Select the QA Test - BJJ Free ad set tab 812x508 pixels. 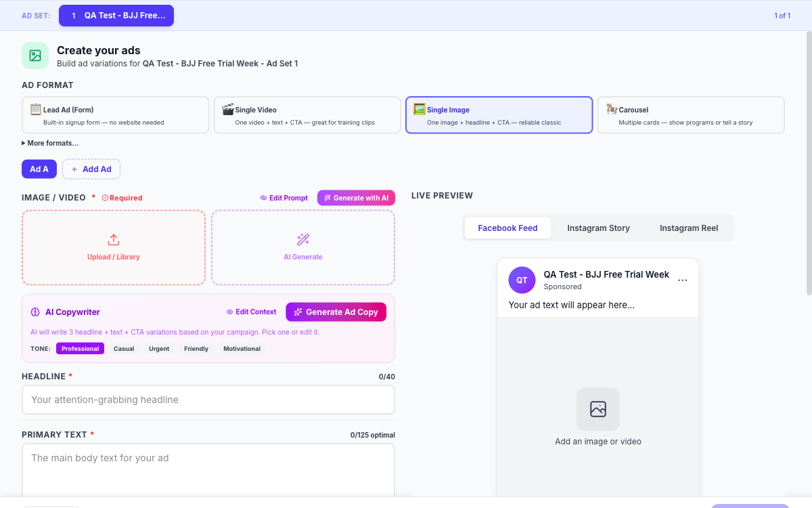116,16
